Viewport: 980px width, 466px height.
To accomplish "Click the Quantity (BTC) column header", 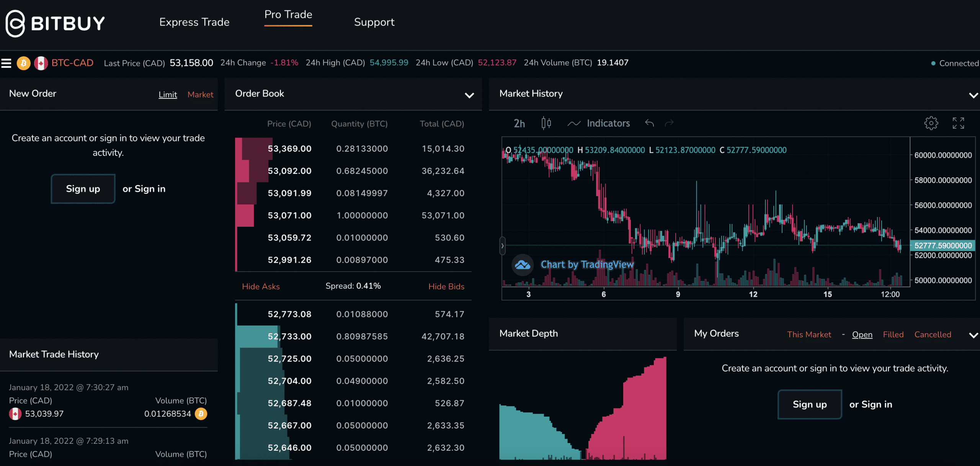I will [359, 124].
